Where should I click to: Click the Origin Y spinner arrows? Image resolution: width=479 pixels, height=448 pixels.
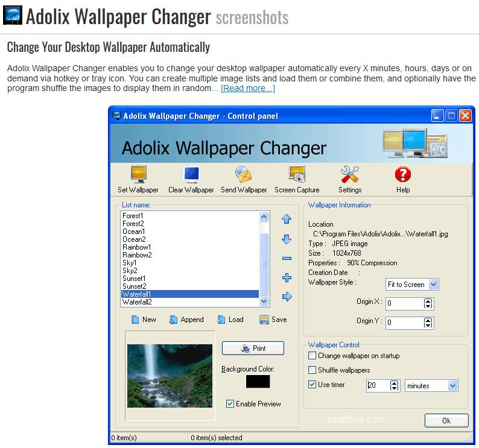coord(428,323)
